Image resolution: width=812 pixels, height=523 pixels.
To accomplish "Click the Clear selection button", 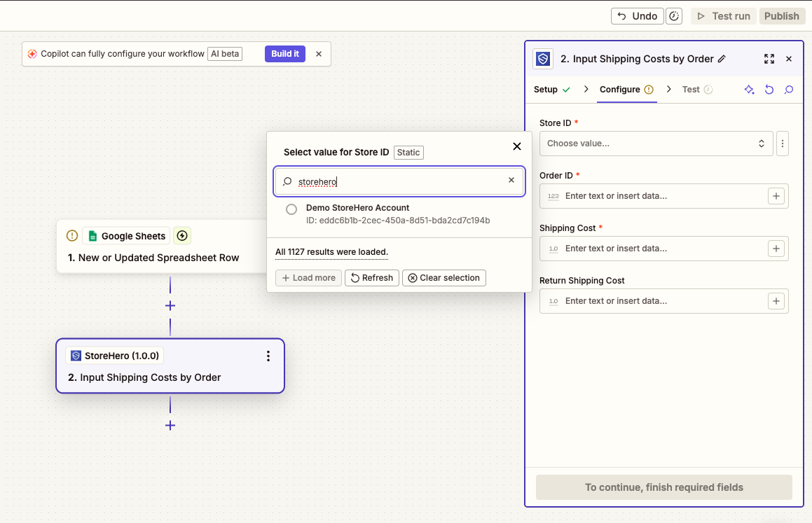I will 444,278.
